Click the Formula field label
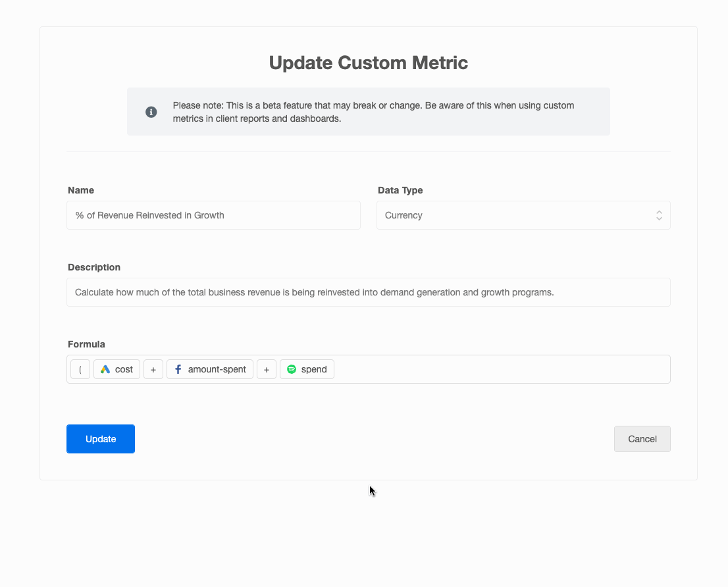Viewport: 728px width, 587px height. [x=86, y=344]
